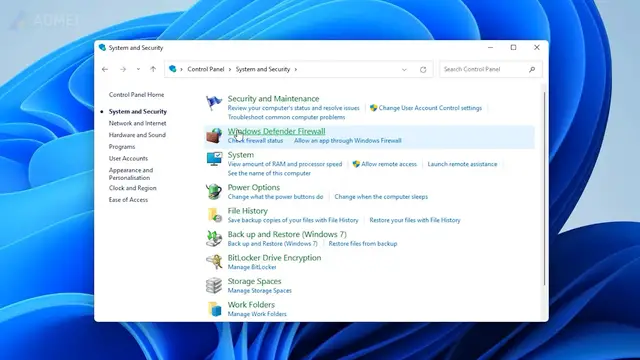Click Review your computer's status link
The image size is (640, 360).
coord(293,108)
